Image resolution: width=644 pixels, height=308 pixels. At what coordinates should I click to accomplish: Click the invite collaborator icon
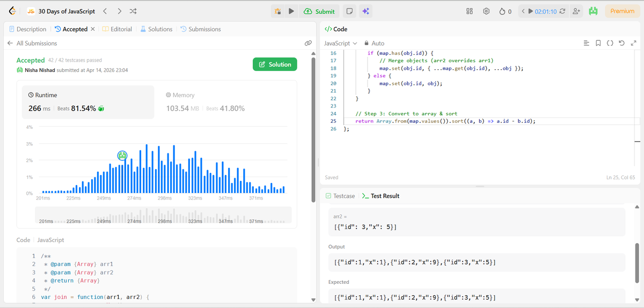point(577,11)
